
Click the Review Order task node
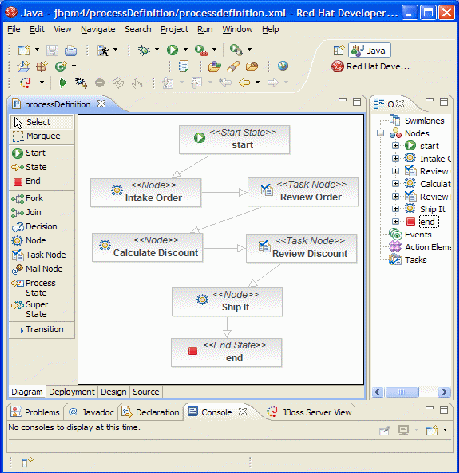pyautogui.click(x=303, y=192)
